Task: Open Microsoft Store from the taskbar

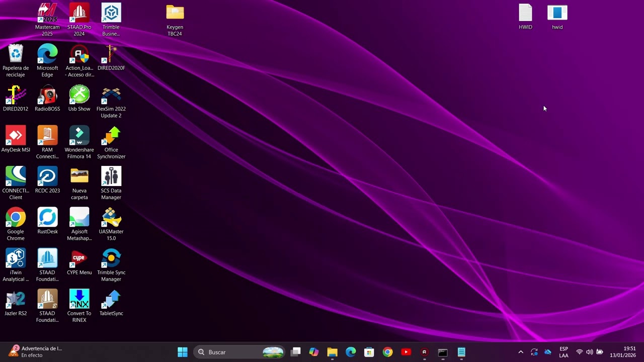Action: [369, 352]
